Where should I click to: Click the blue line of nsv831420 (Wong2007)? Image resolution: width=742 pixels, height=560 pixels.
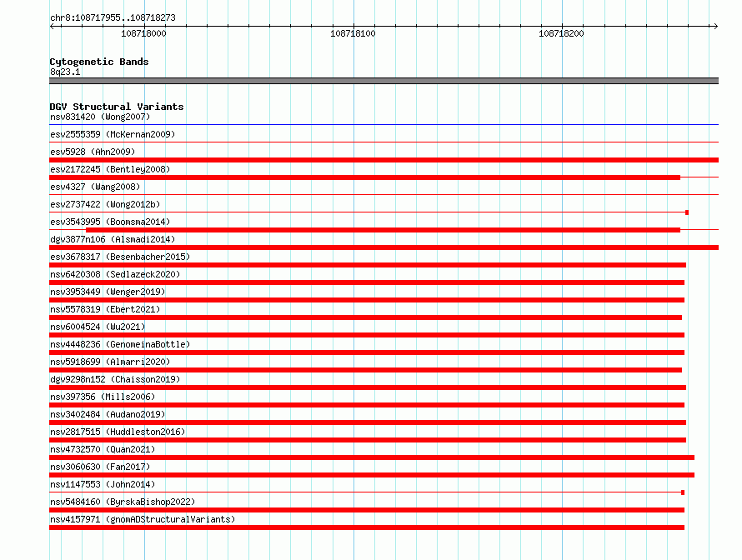[384, 124]
